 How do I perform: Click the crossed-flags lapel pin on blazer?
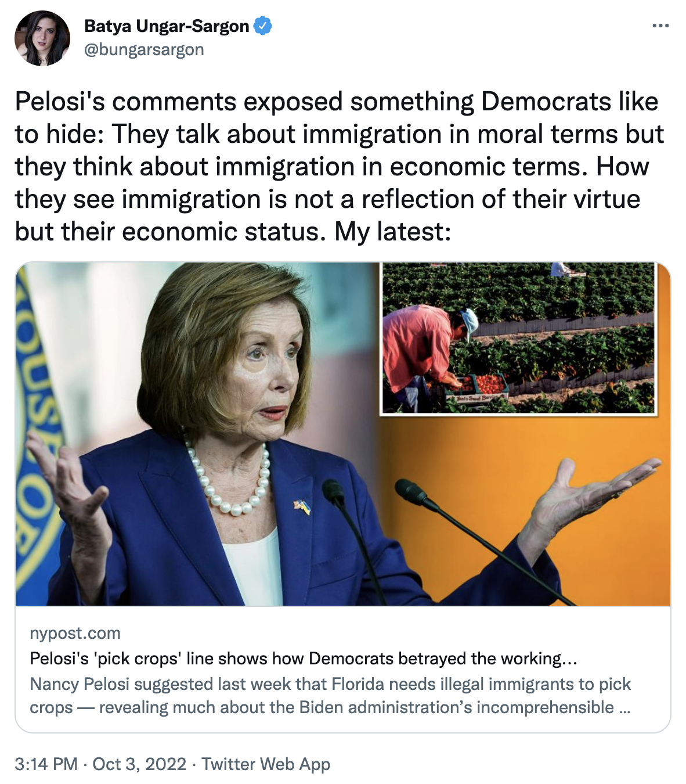pyautogui.click(x=302, y=506)
